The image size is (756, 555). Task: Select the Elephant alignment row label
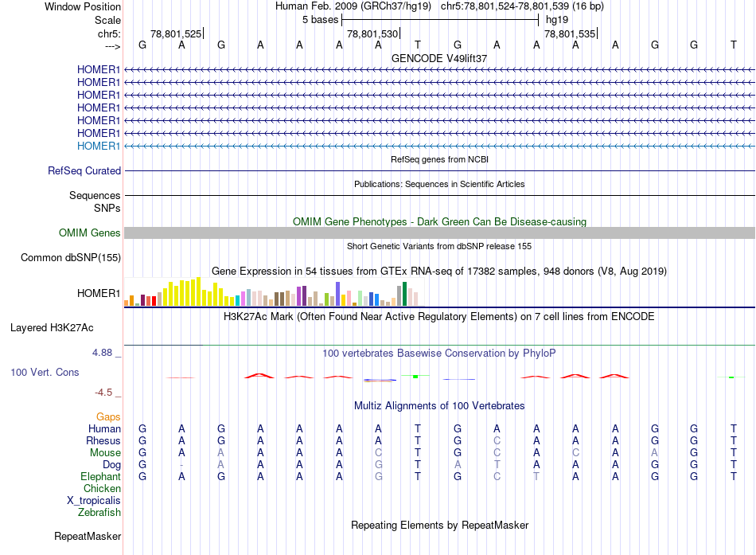100,476
